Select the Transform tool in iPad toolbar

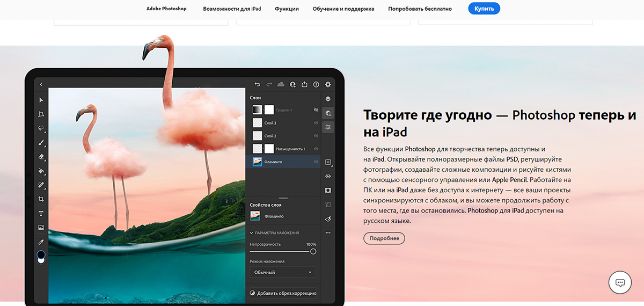(41, 114)
